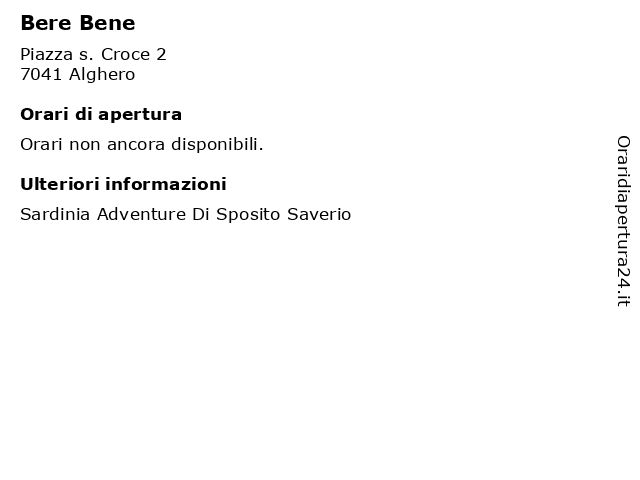
Task: Click the word Piazza
Action: tap(47, 54)
